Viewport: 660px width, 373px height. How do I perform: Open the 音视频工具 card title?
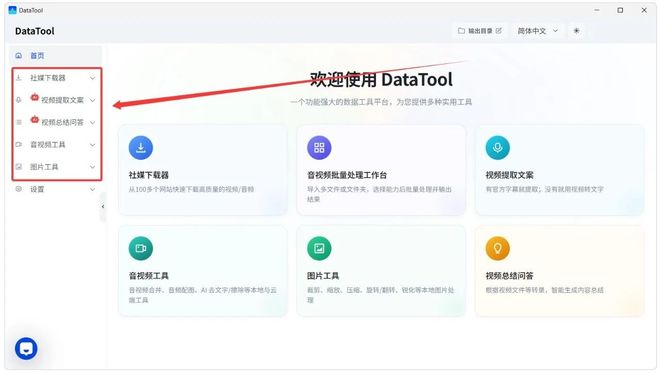coord(149,276)
